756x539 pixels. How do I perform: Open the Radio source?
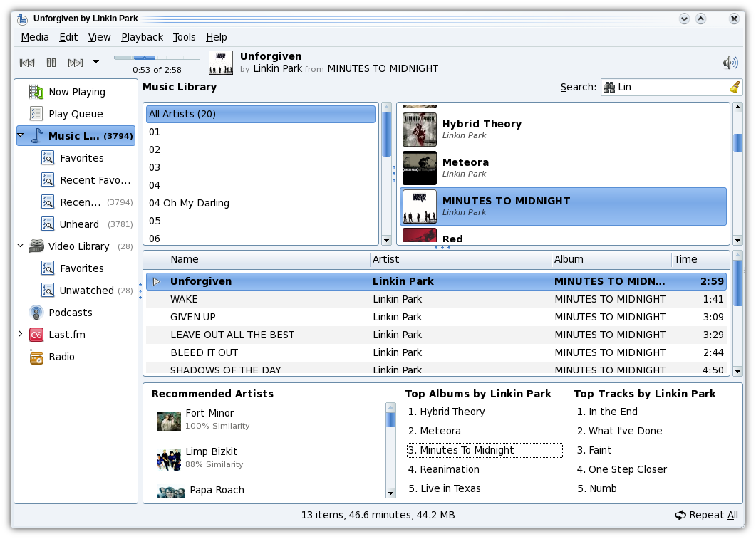pyautogui.click(x=61, y=357)
